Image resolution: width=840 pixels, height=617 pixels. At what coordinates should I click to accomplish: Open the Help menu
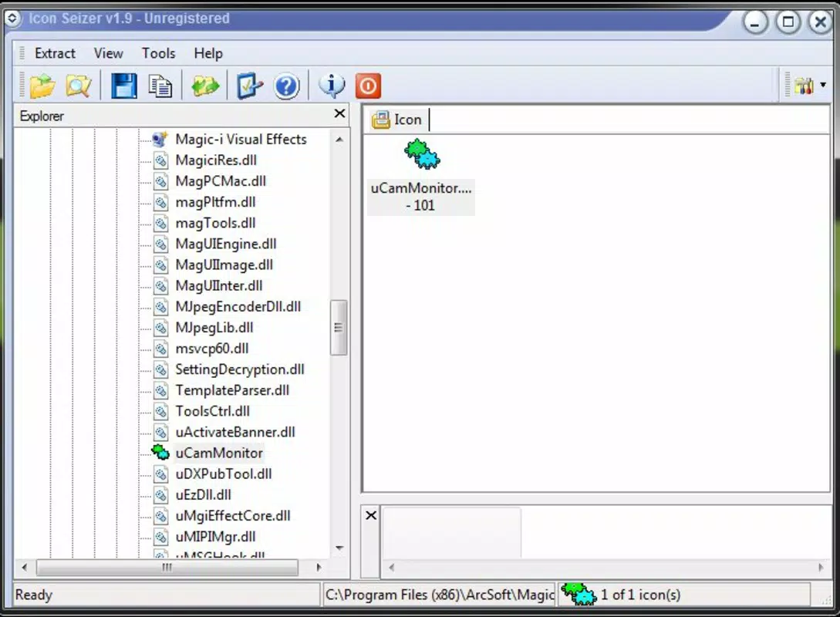[x=207, y=53]
